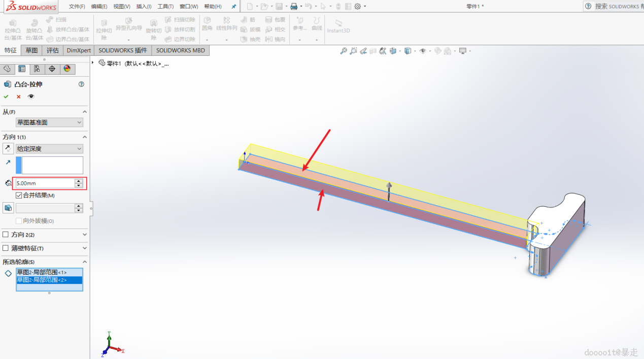Click the New document icon
The image size is (644, 359).
coord(250,7)
